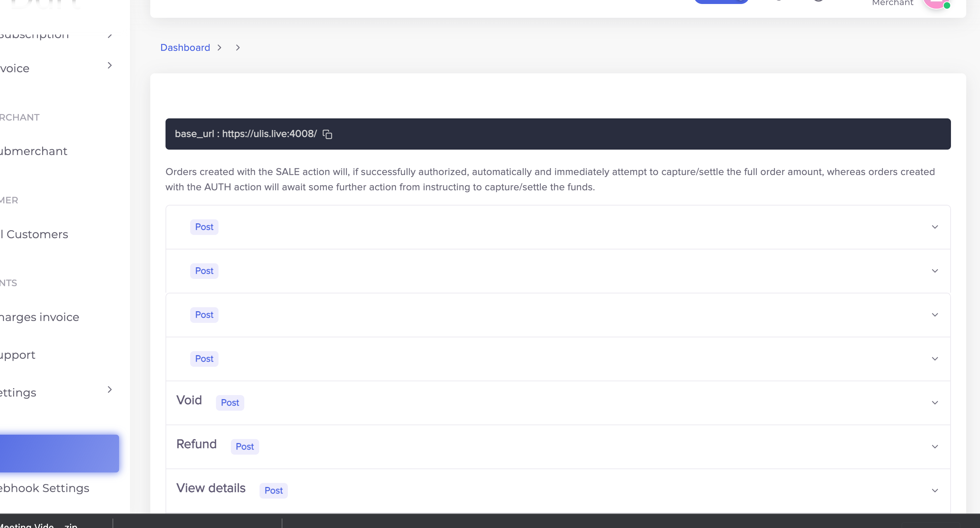The width and height of the screenshot is (980, 528).
Task: Click the SALE action description paragraph
Action: click(x=550, y=179)
